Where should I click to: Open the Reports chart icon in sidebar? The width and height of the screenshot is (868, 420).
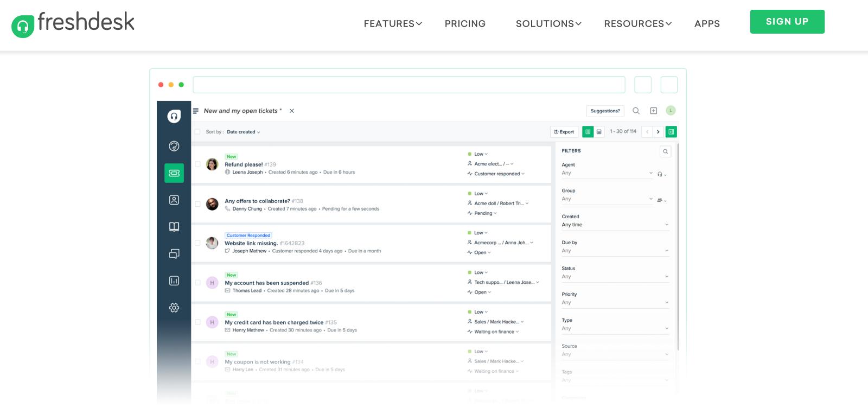click(x=174, y=281)
